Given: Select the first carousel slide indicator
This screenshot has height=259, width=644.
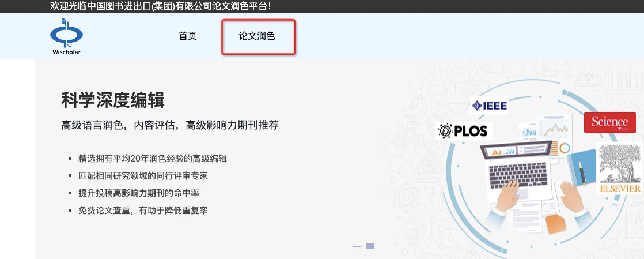Looking at the screenshot, I should pyautogui.click(x=357, y=247).
